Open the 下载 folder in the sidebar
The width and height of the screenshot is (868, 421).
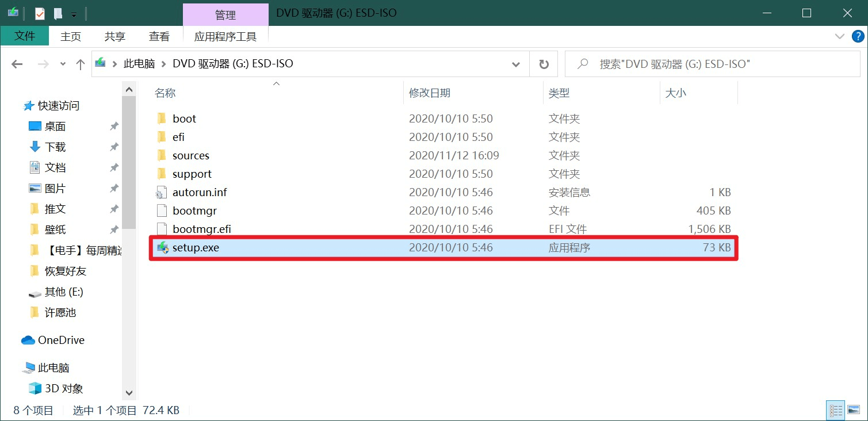tap(55, 147)
